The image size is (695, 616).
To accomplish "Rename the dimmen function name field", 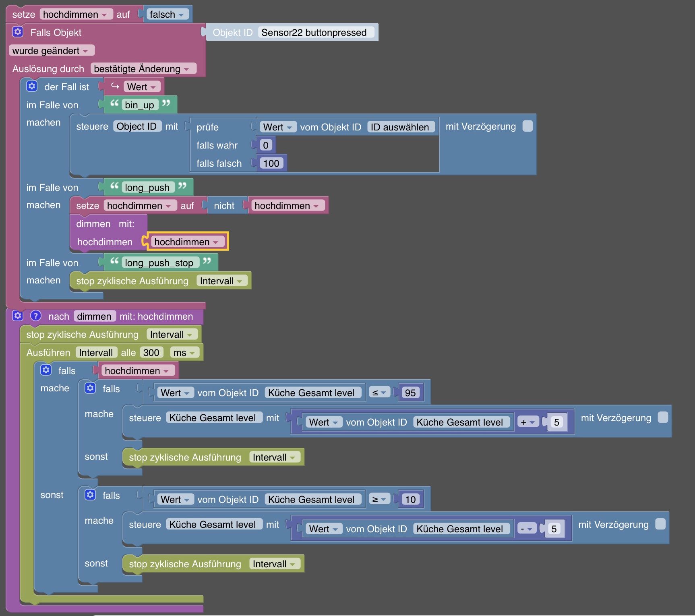I will (95, 316).
